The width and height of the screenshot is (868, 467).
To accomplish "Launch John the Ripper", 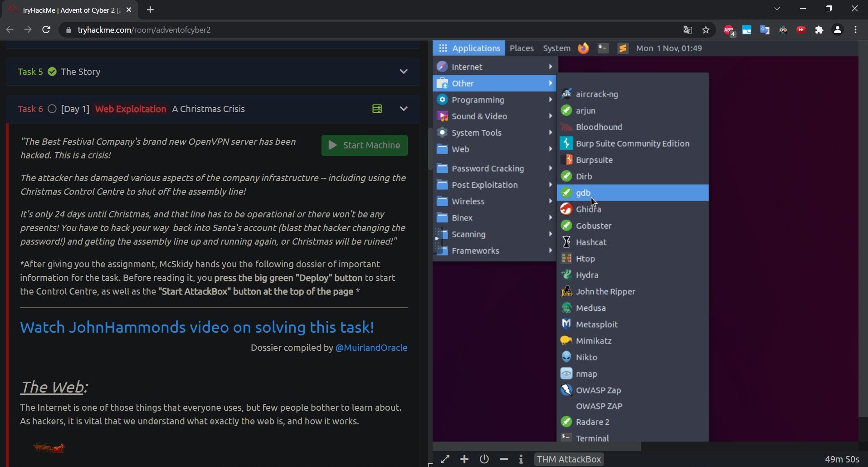I will click(633, 291).
